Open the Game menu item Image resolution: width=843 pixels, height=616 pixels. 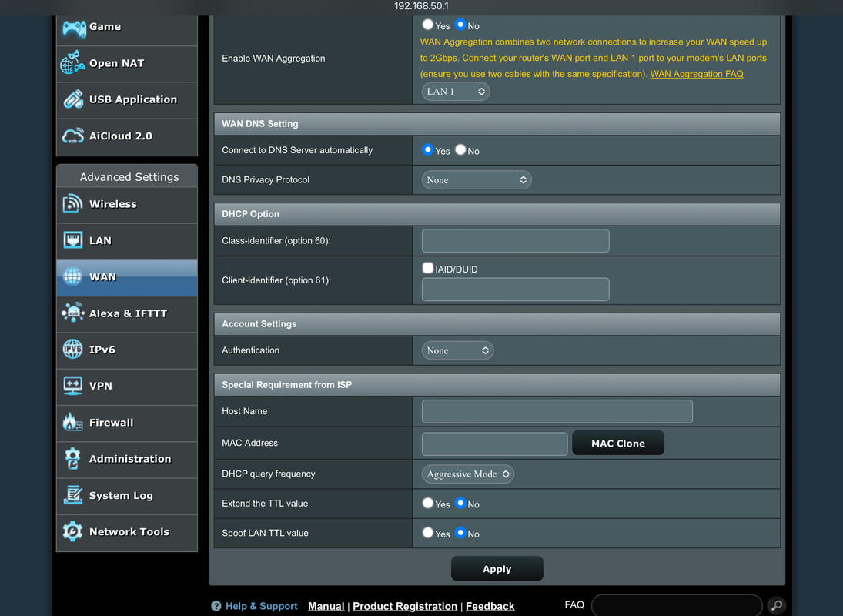click(x=127, y=27)
